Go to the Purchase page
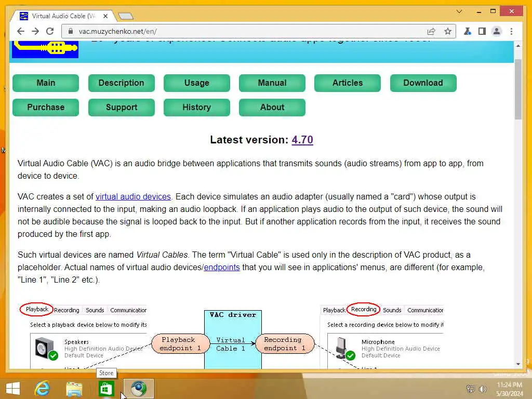The image size is (532, 399). tap(46, 108)
